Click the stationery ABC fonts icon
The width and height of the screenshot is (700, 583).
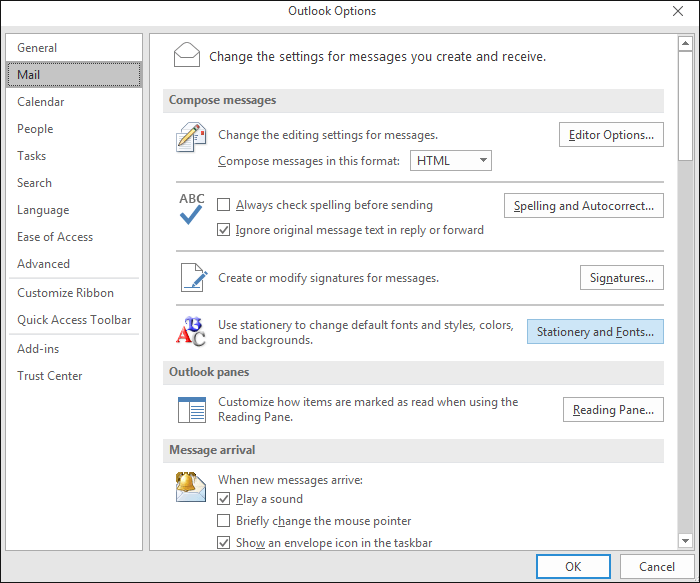point(191,331)
